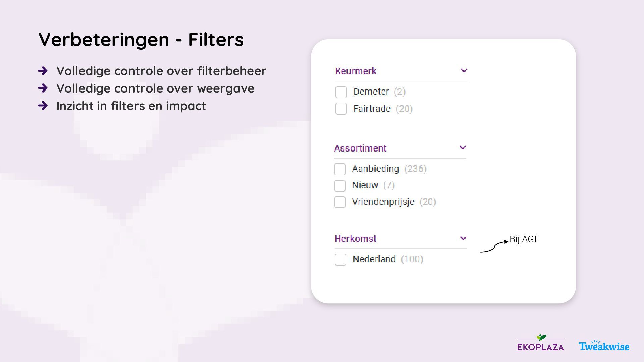Click the Assortiment filter heading
Image resolution: width=644 pixels, height=362 pixels.
(360, 148)
